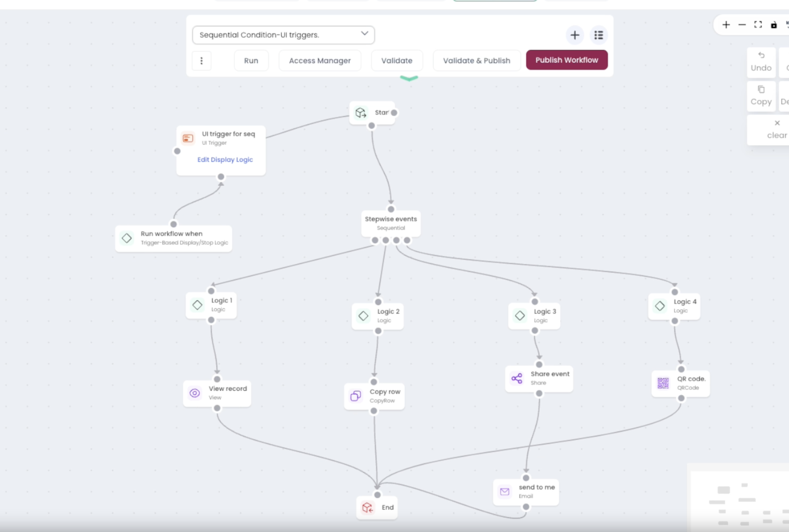
Task: Open the Edit Display Logic link
Action: click(x=225, y=159)
